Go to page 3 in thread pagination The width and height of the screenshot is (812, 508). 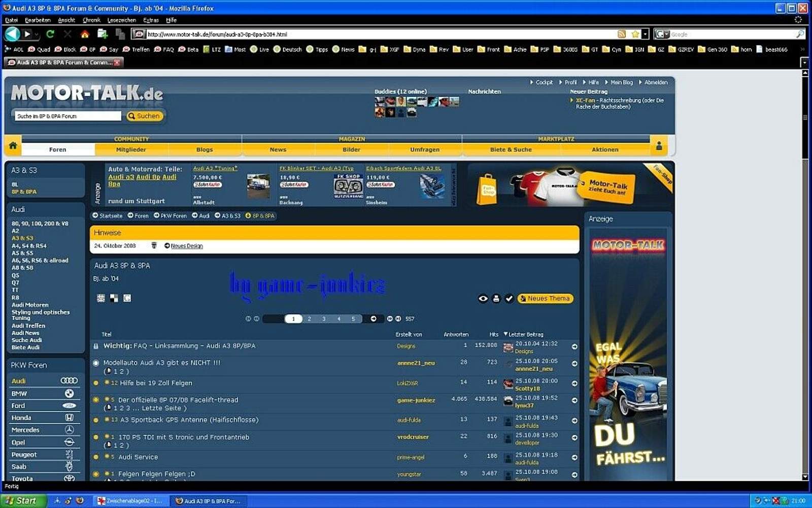point(324,319)
